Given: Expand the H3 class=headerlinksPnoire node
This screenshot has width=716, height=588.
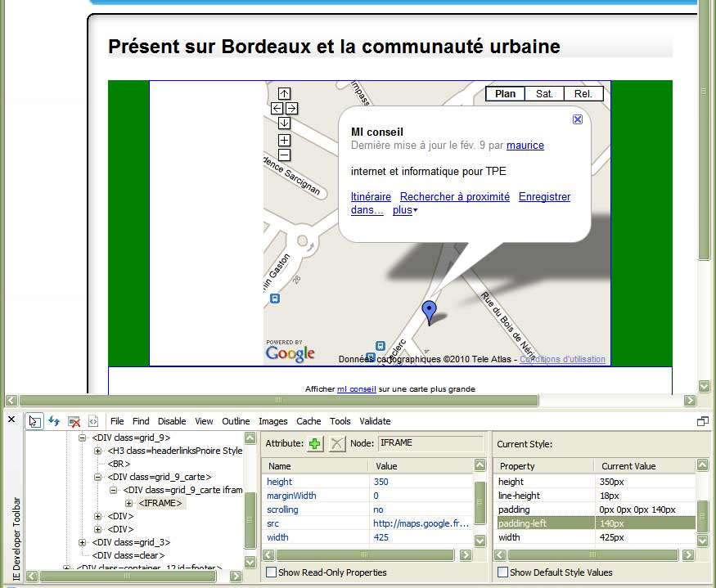Looking at the screenshot, I should point(97,451).
